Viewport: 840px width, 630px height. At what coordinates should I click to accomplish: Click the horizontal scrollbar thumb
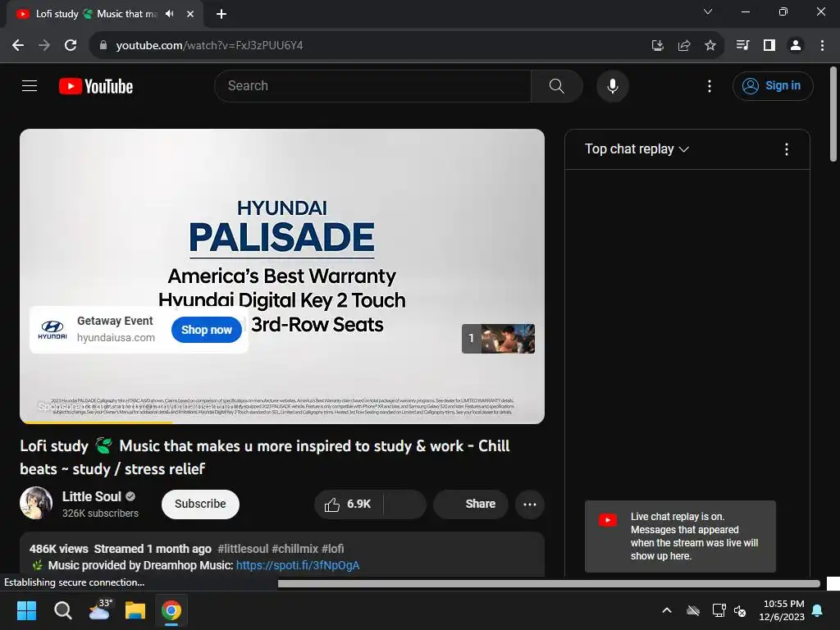coord(549,583)
